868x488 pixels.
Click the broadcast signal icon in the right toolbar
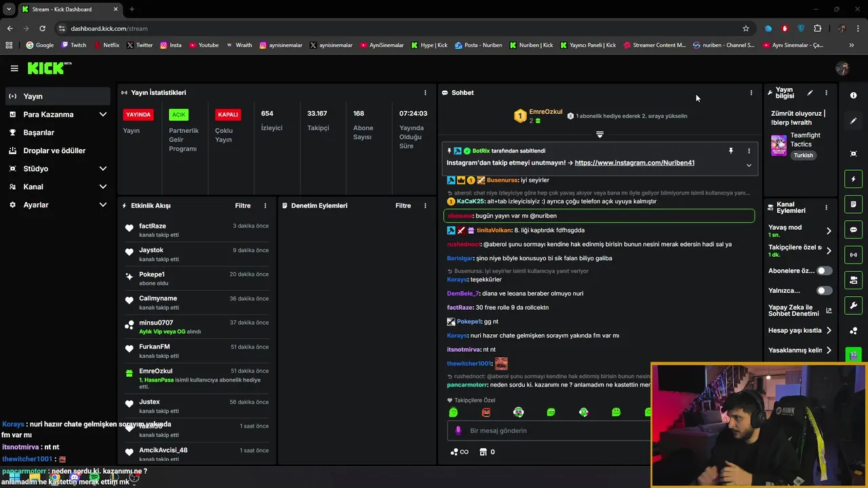click(x=853, y=255)
